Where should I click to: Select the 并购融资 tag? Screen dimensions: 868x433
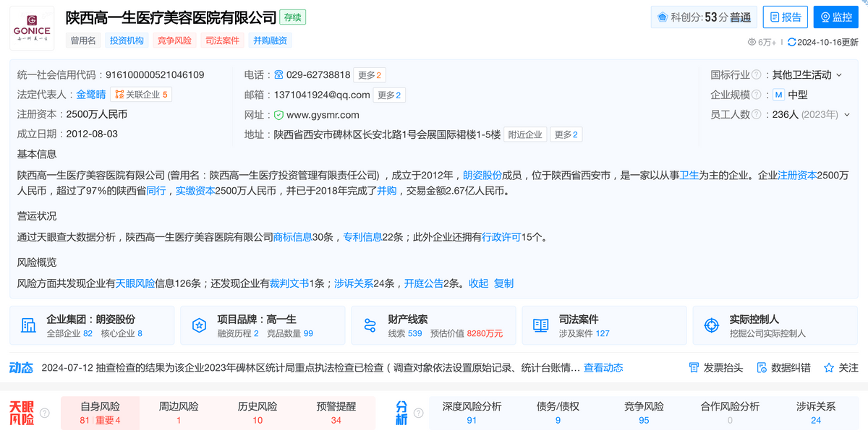point(270,40)
